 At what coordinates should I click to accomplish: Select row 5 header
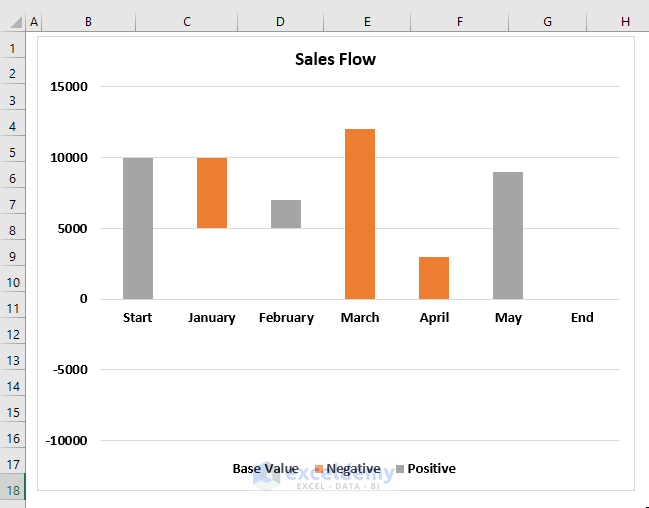(13, 152)
